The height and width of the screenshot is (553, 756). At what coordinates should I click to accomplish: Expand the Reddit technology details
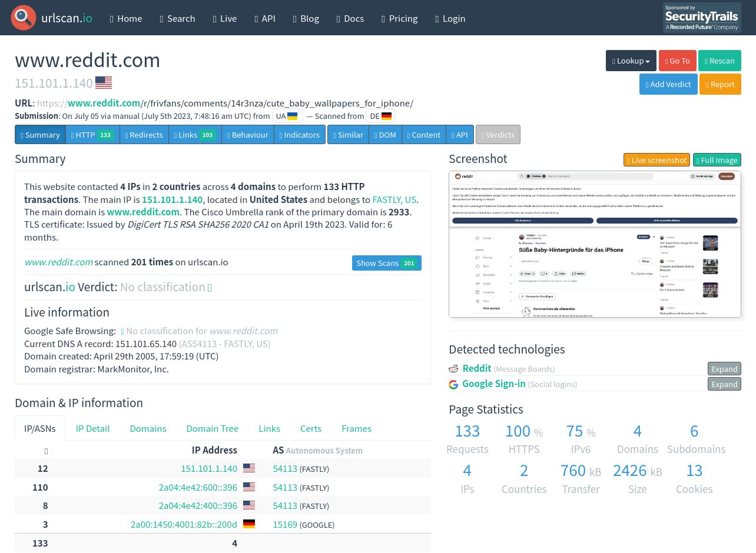coord(724,369)
